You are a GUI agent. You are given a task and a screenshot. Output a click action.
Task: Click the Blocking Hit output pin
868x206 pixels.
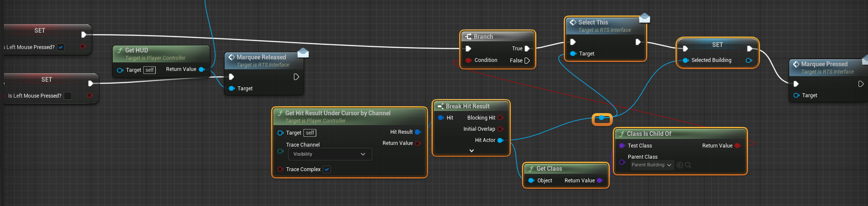(500, 118)
